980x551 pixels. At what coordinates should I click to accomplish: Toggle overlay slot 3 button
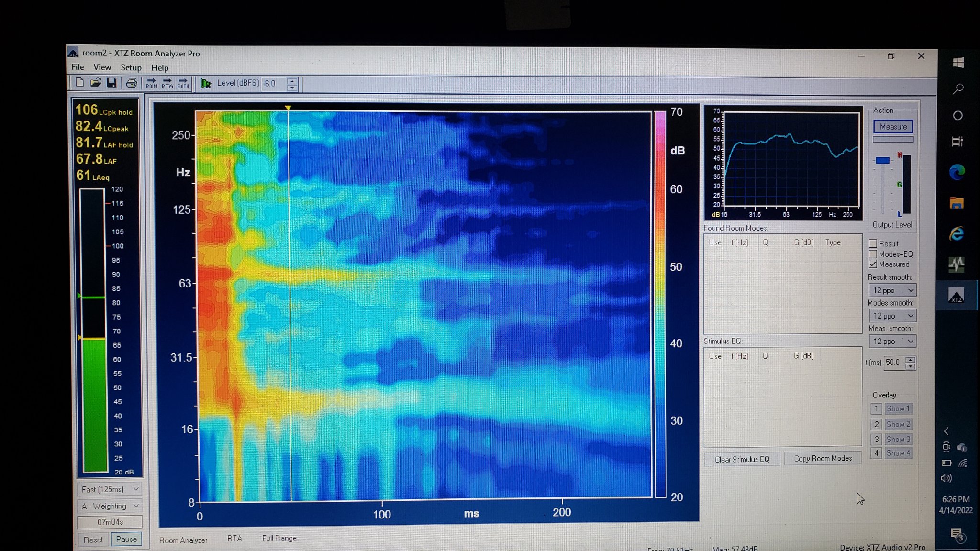pos(876,439)
